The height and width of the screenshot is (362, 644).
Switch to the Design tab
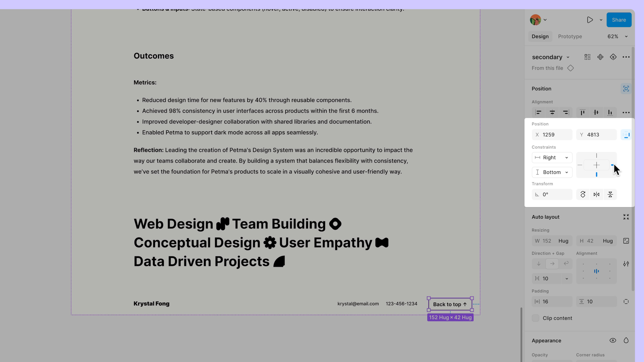pyautogui.click(x=540, y=37)
